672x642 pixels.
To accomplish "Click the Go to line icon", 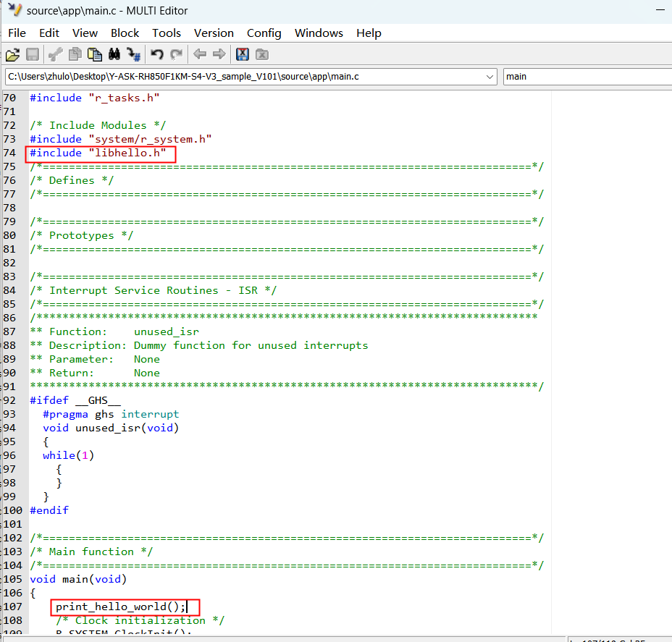I will coord(133,54).
